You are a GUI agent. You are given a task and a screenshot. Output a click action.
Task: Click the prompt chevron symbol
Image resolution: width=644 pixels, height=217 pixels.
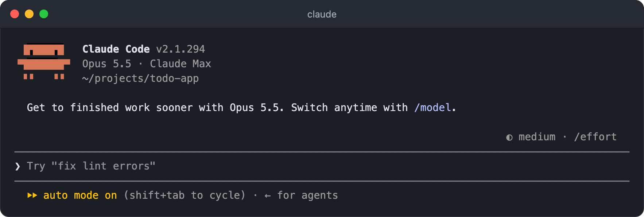[18, 167]
